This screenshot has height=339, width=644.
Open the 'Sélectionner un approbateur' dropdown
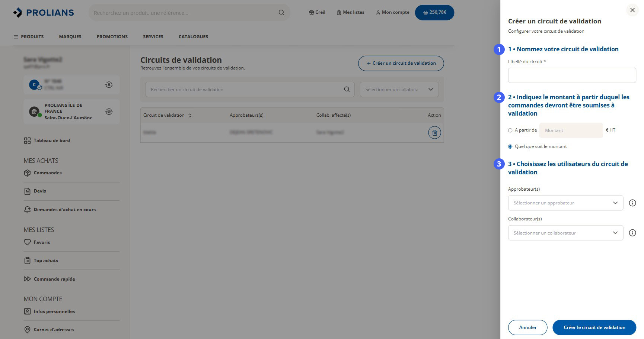click(x=565, y=203)
